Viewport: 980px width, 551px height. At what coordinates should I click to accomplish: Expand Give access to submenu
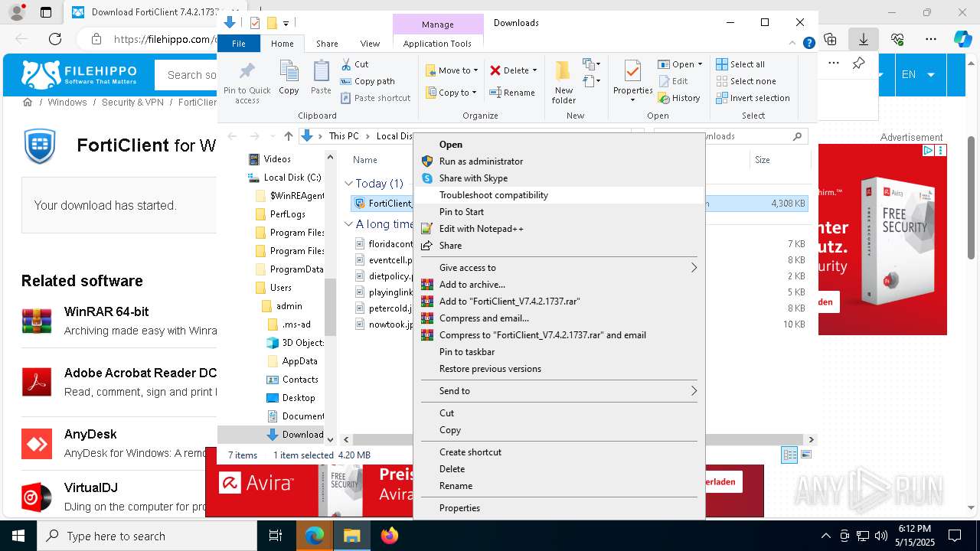pyautogui.click(x=559, y=268)
